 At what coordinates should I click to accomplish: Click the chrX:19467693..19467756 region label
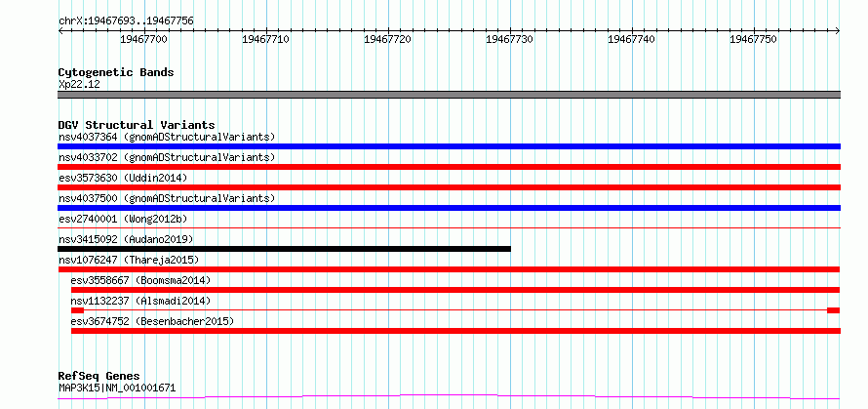pyautogui.click(x=126, y=20)
